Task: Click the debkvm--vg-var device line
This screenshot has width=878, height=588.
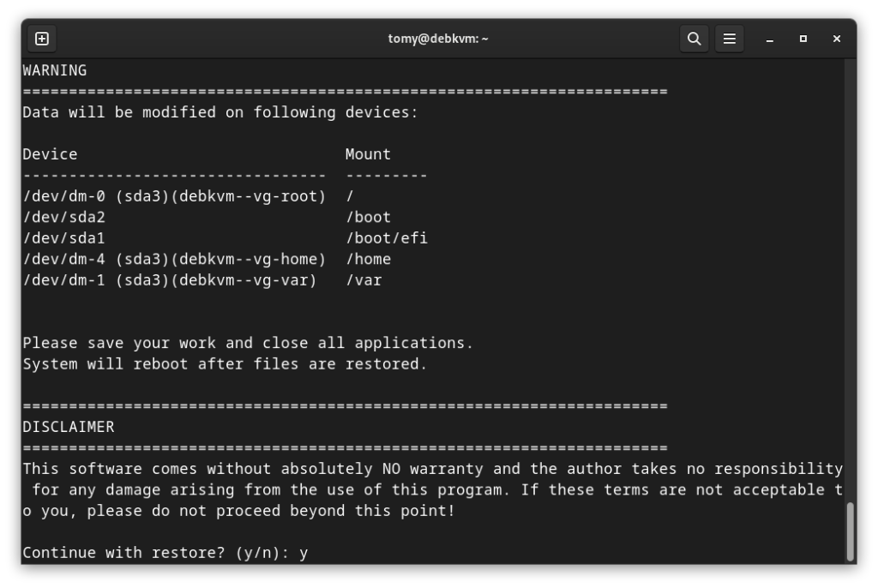Action: pyautogui.click(x=170, y=280)
